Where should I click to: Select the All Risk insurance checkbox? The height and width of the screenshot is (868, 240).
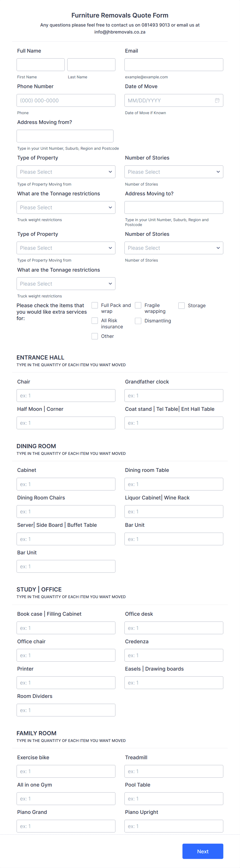[x=95, y=320]
